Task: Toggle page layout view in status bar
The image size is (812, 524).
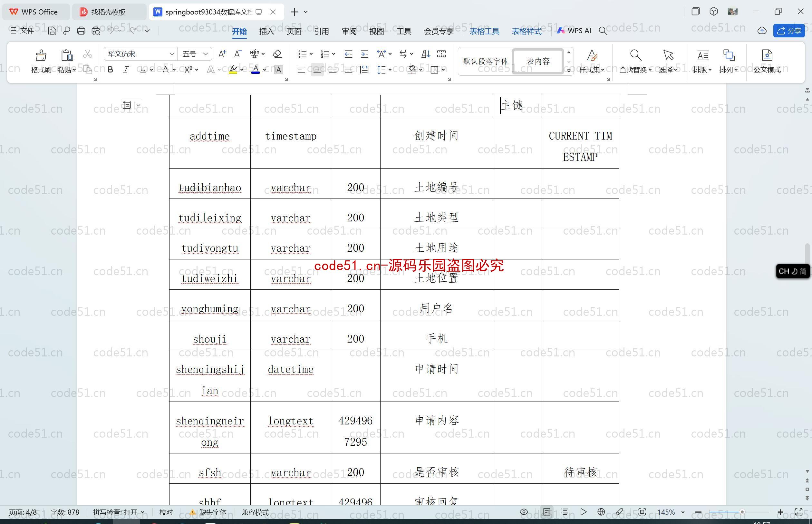Action: click(547, 512)
